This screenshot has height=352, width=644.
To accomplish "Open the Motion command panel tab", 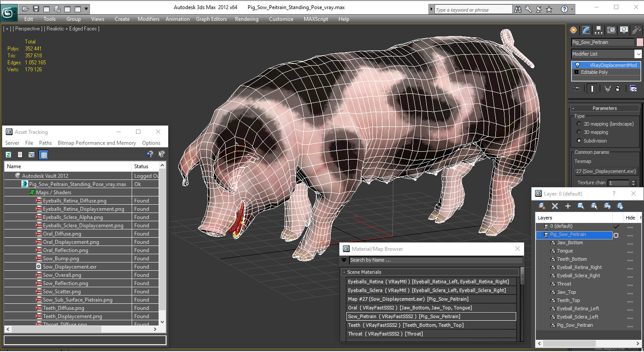I will click(611, 30).
